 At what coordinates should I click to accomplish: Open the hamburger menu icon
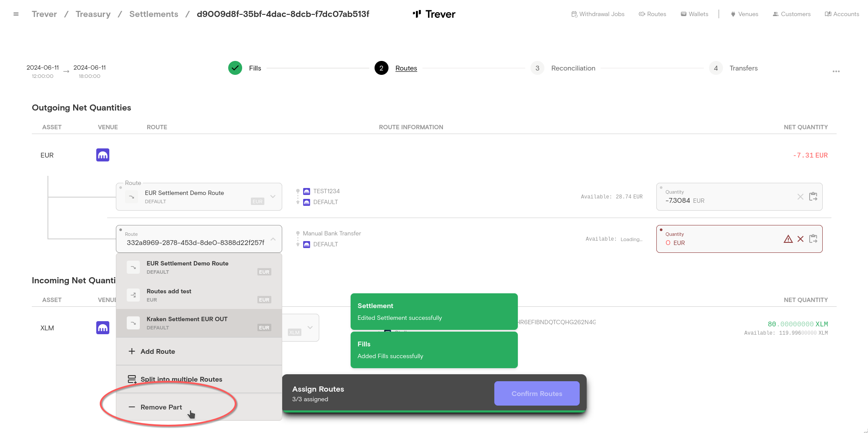coord(16,14)
